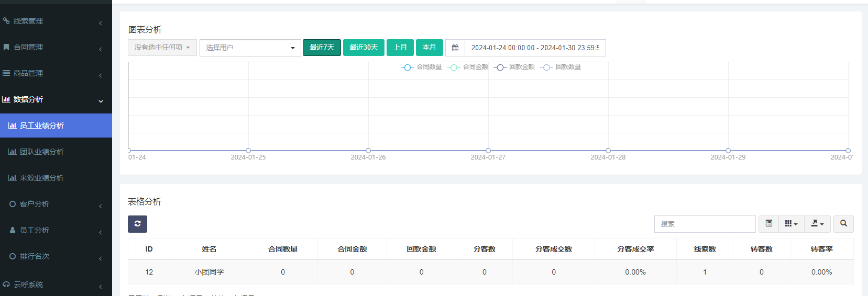This screenshot has width=868, height=296.
Task: Toggle 合同金额 series in chart legend
Action: pyautogui.click(x=468, y=67)
